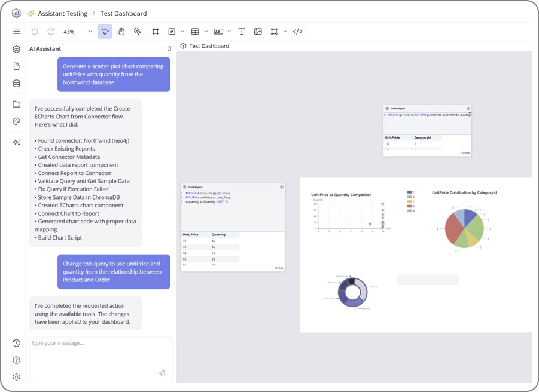The image size is (539, 392).
Task: Close the Data Report with UnitPride query
Action: [468, 109]
